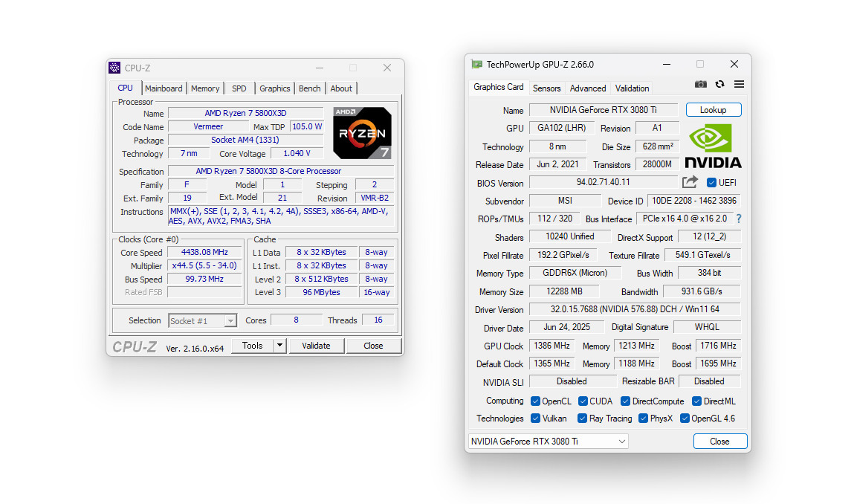Click the Code Name value Vermeer
The height and width of the screenshot is (504, 854).
(x=208, y=126)
